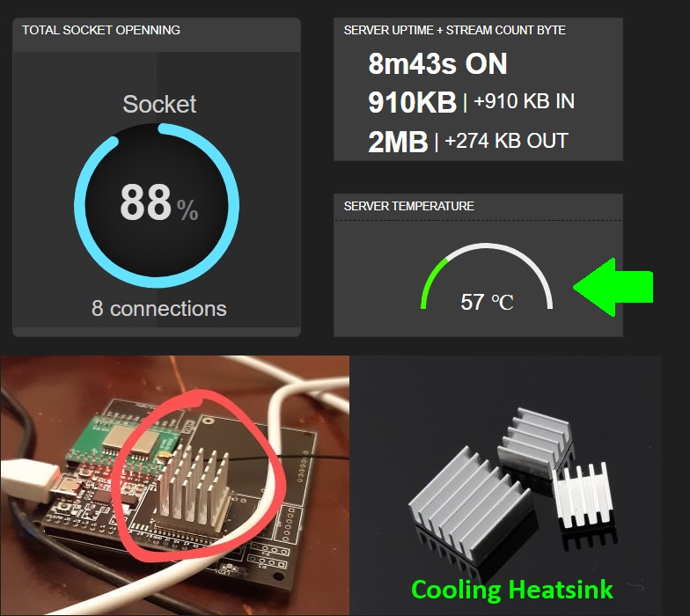Select the SERVER TEMPERATURE panel header
Image resolution: width=690 pixels, height=616 pixels.
coord(408,206)
